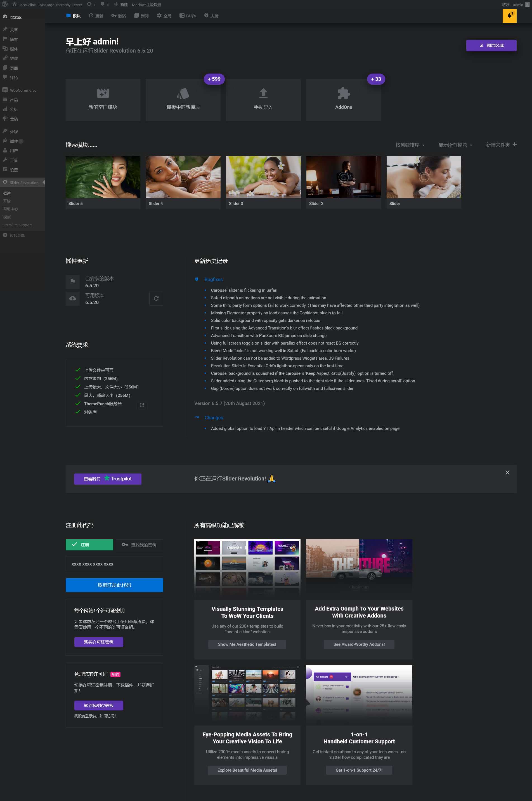Expand the sort by creation dropdown
Screen dimensions: 532x801
[x=410, y=145]
